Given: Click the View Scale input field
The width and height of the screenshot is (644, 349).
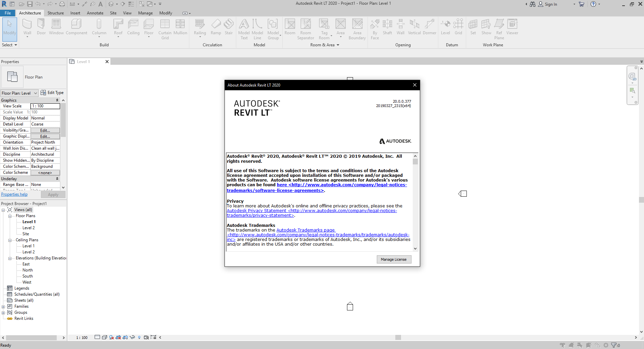Looking at the screenshot, I should pos(45,106).
